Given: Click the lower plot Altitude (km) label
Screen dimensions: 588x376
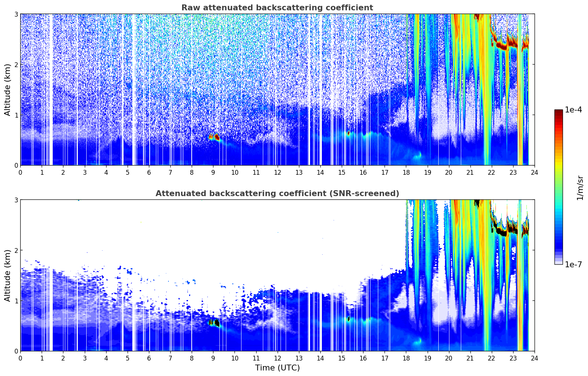Looking at the screenshot, I should pyautogui.click(x=7, y=275).
